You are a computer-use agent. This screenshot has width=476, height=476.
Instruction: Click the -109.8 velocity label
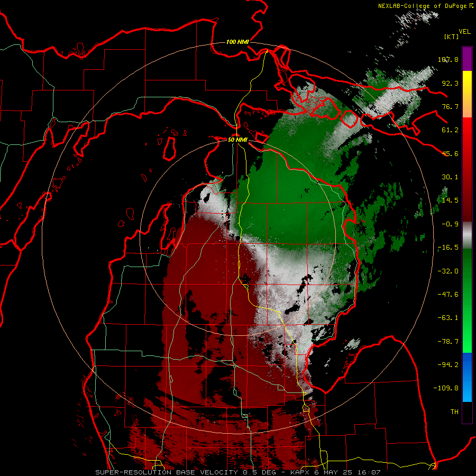coord(446,388)
